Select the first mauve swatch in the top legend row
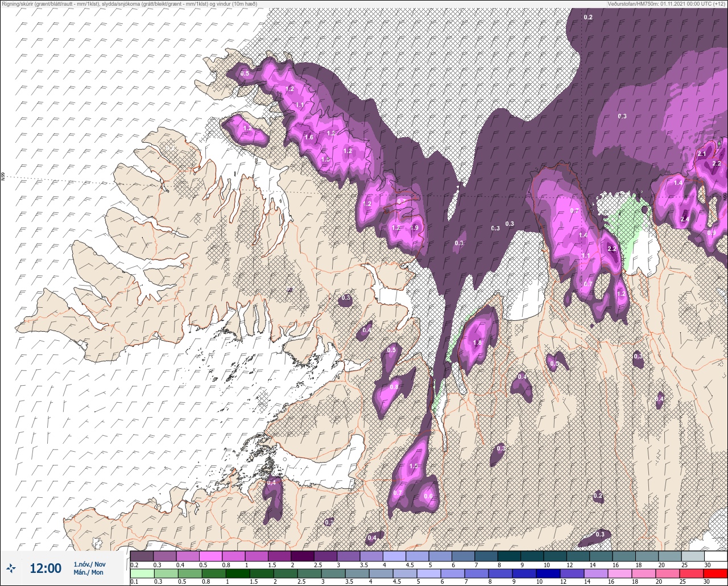Screen dimensions: 728x586 coord(142,556)
